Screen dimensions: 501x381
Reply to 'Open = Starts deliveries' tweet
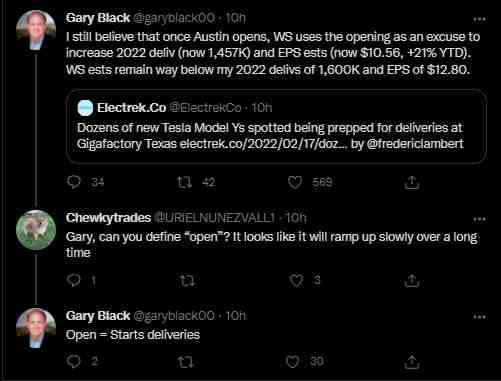click(74, 361)
